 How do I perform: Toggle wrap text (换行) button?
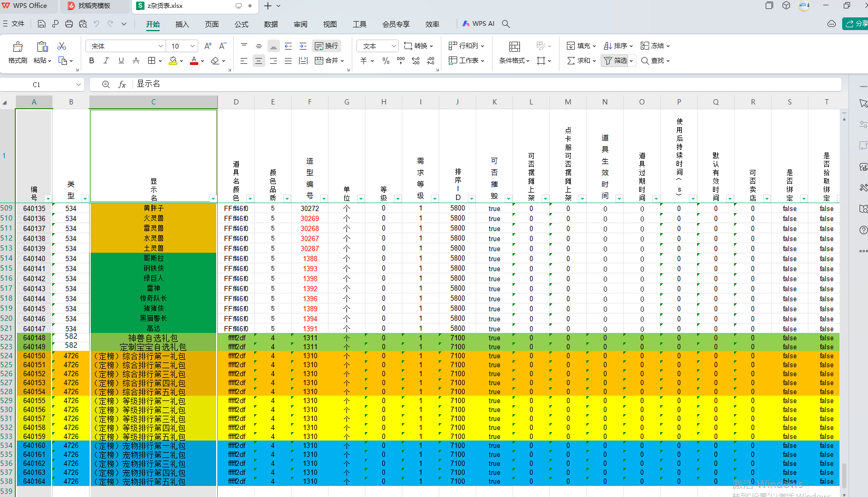326,46
